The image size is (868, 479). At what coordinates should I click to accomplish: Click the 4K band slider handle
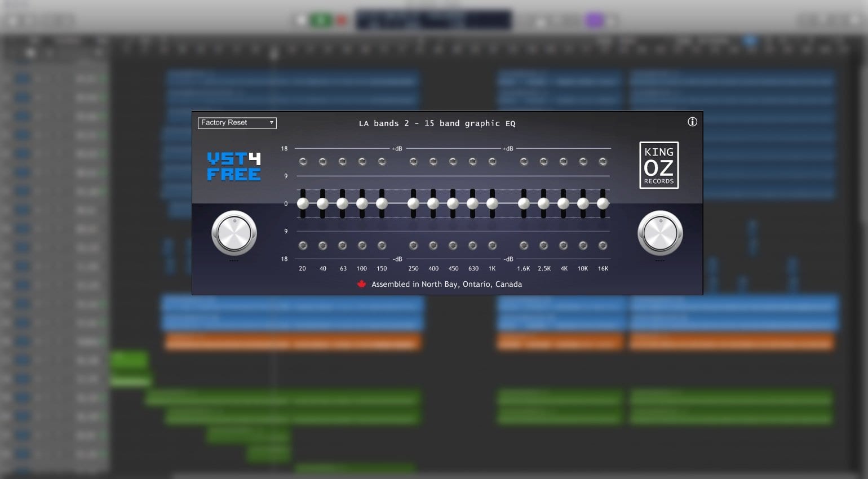pyautogui.click(x=563, y=203)
